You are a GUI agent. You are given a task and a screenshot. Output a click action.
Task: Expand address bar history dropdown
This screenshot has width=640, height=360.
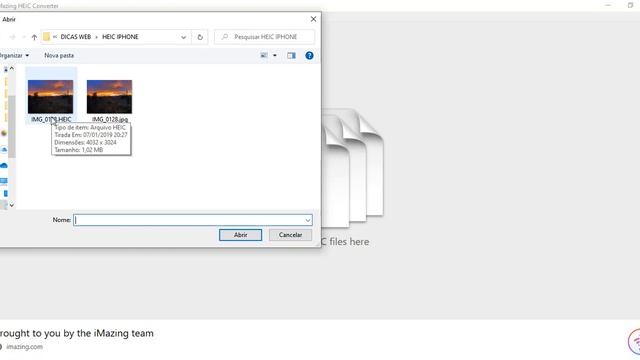(x=183, y=37)
